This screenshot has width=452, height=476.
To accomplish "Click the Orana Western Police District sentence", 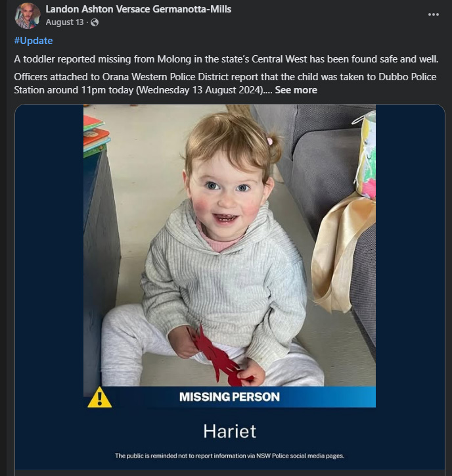I will (225, 83).
